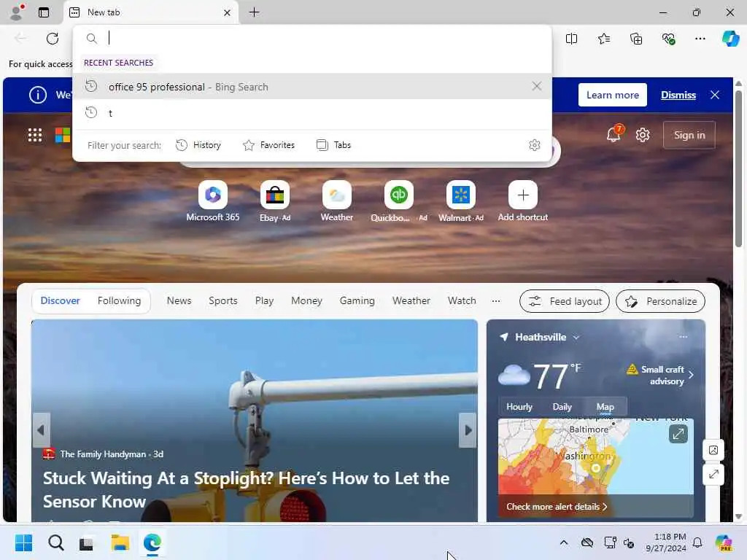The width and height of the screenshot is (747, 560).
Task: Select 'office 95 professional' recent search
Action: [312, 86]
